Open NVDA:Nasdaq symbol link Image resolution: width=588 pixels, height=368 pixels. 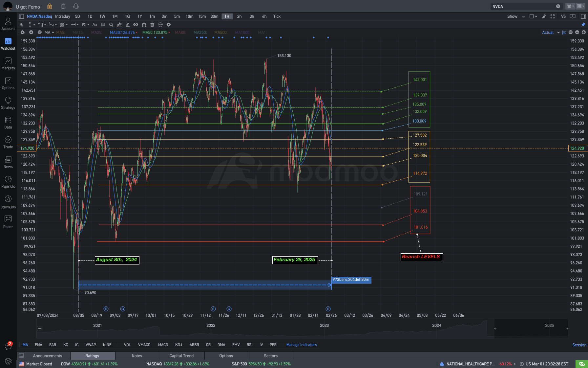click(39, 16)
